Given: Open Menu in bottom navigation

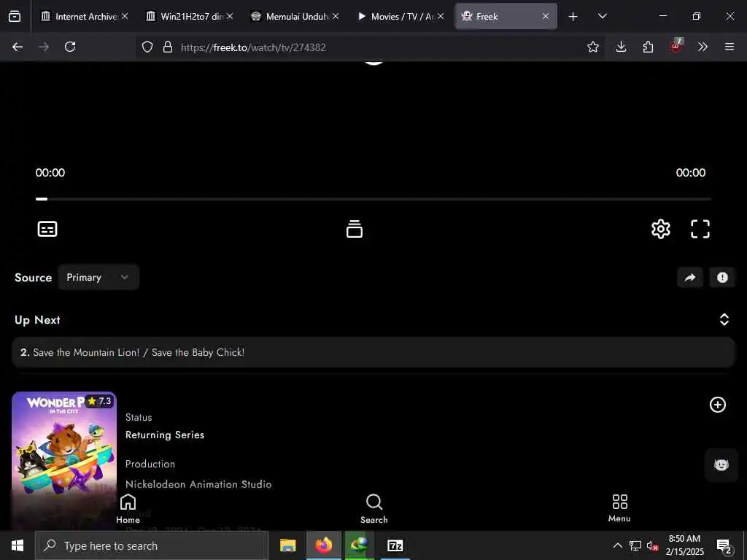Looking at the screenshot, I should (x=619, y=508).
